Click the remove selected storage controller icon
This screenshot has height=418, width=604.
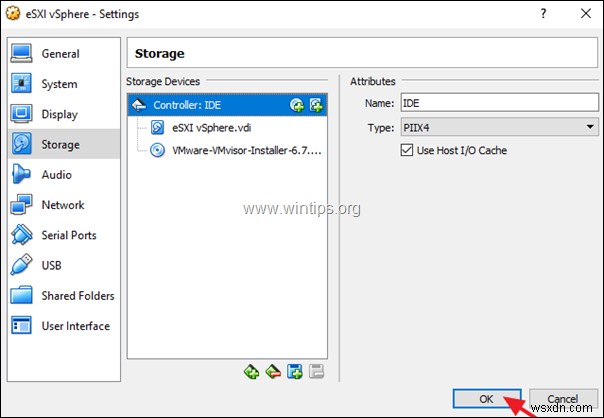pos(273,372)
